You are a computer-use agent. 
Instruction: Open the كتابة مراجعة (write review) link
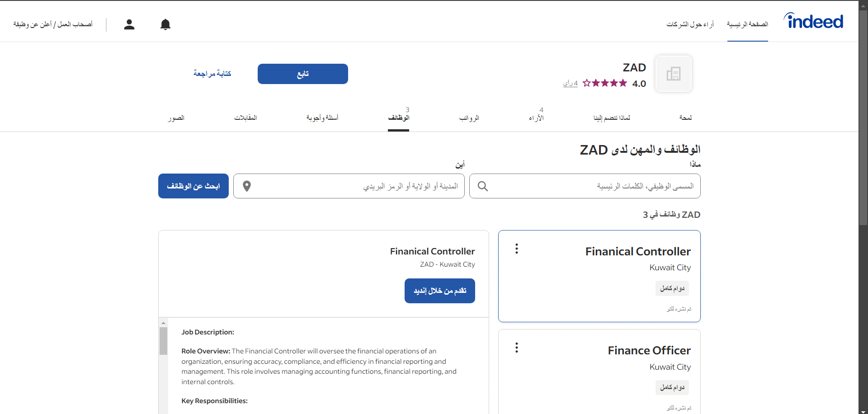(x=212, y=74)
